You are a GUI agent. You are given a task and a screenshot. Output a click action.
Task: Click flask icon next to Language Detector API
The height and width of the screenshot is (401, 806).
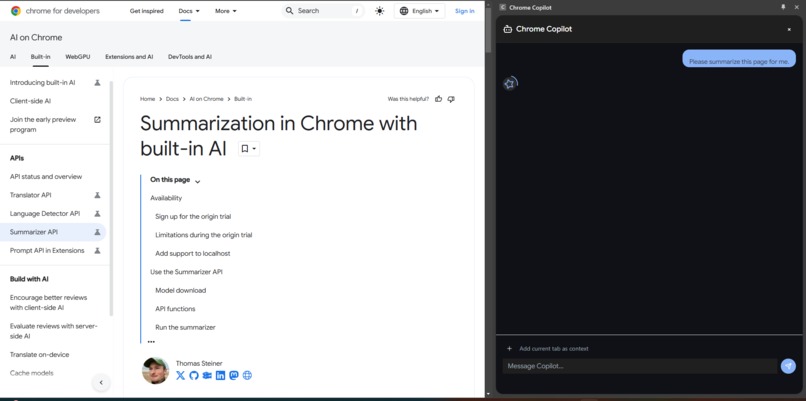97,214
